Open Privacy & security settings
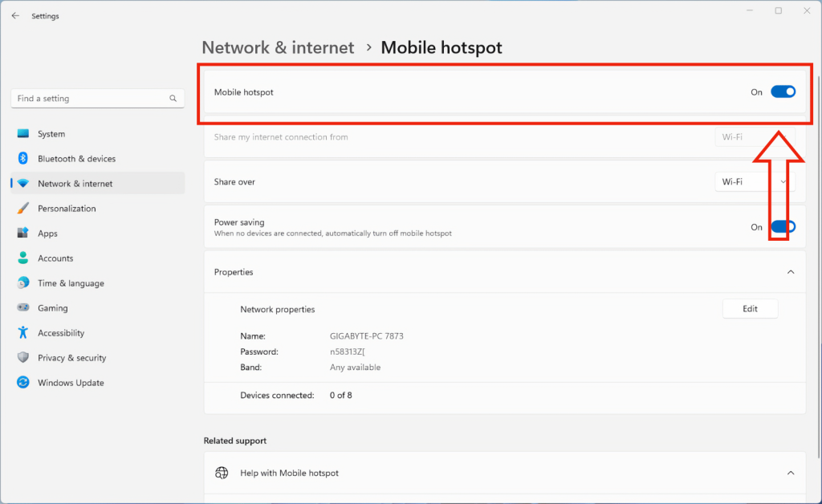The height and width of the screenshot is (504, 822). point(98,357)
